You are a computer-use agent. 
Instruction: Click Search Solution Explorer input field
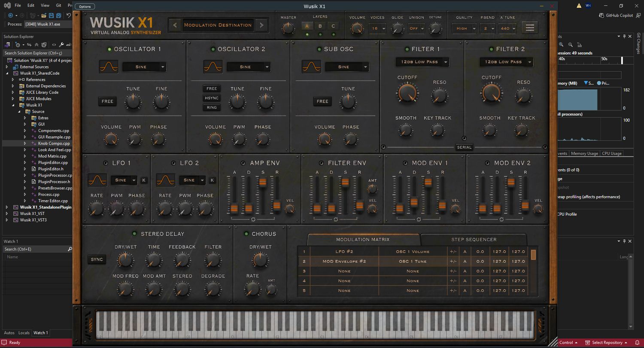pyautogui.click(x=37, y=53)
